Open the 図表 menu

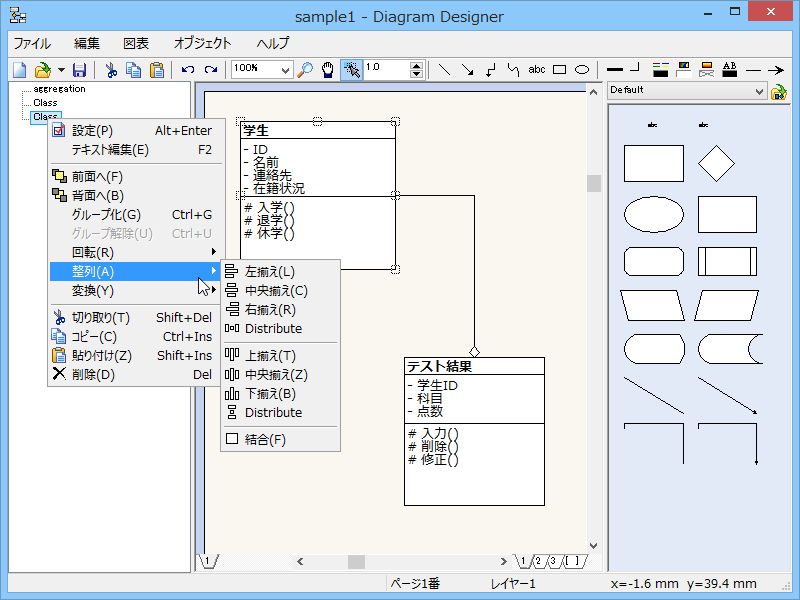click(x=136, y=43)
